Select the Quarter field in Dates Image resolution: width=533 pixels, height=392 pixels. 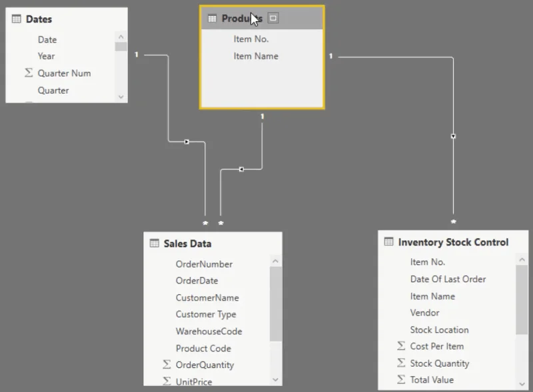53,91
